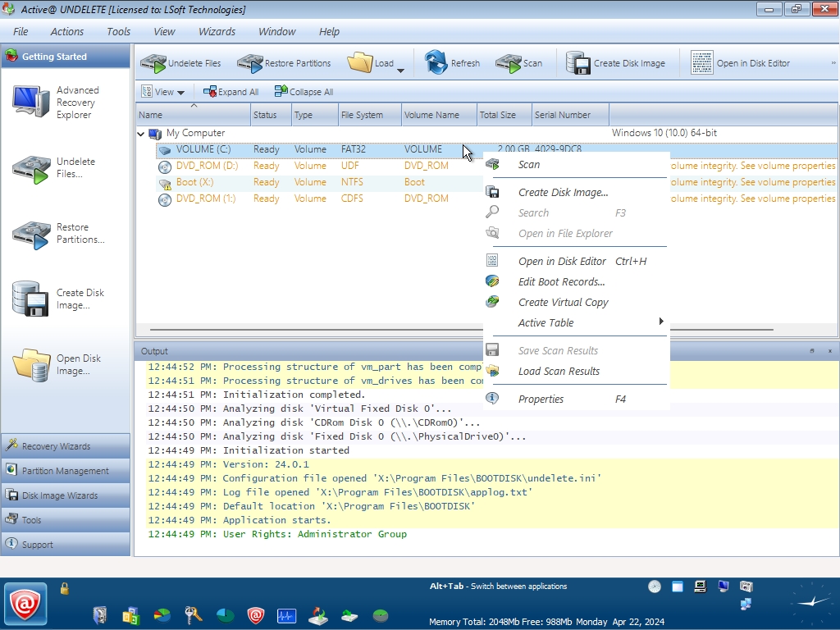Click the red Active@ start button in taskbar
This screenshot has width=840, height=630.
coord(25,604)
